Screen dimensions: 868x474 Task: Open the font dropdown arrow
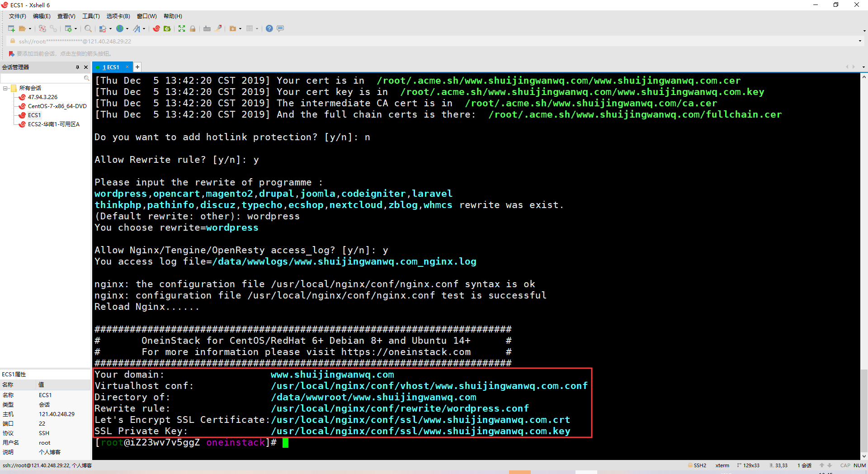point(144,28)
